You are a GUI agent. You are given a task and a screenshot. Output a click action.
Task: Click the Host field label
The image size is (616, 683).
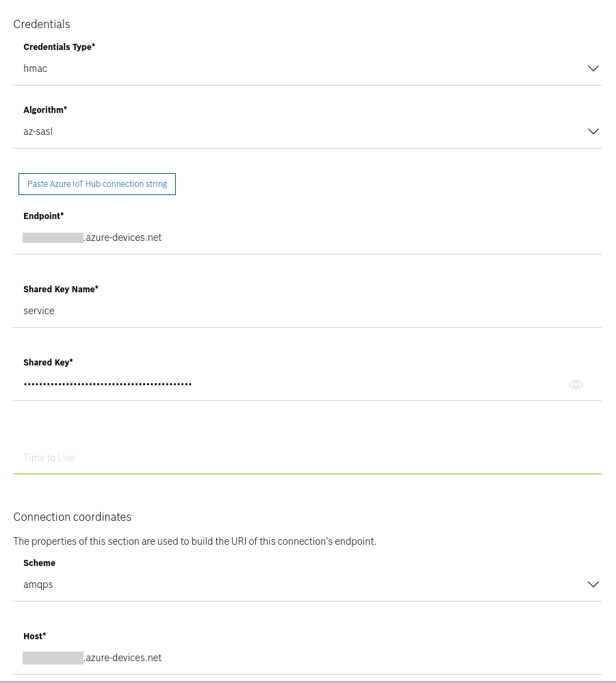(35, 636)
